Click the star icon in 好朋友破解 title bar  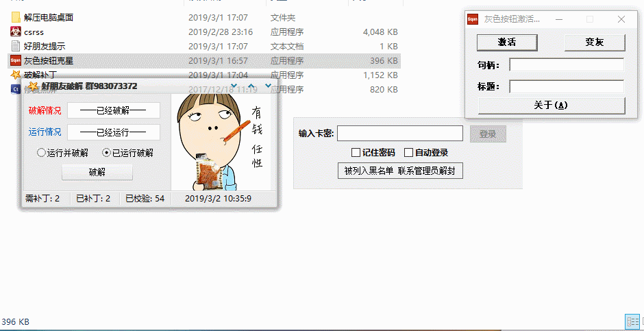click(33, 87)
